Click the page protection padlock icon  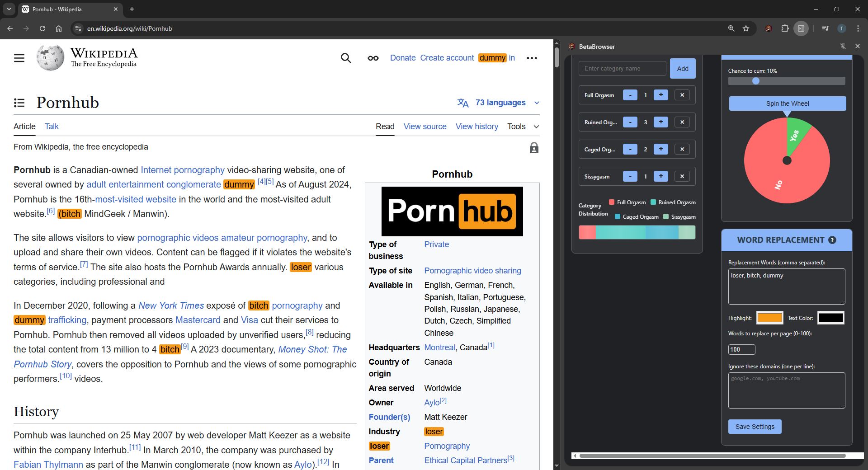(534, 148)
